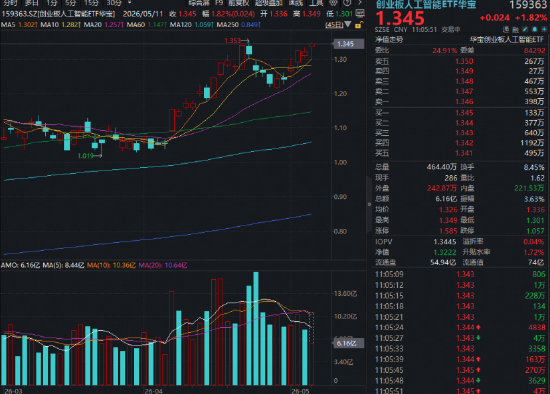
Task: Click the AMO: 6.16亿 volume indicator label
Action: click(20, 265)
